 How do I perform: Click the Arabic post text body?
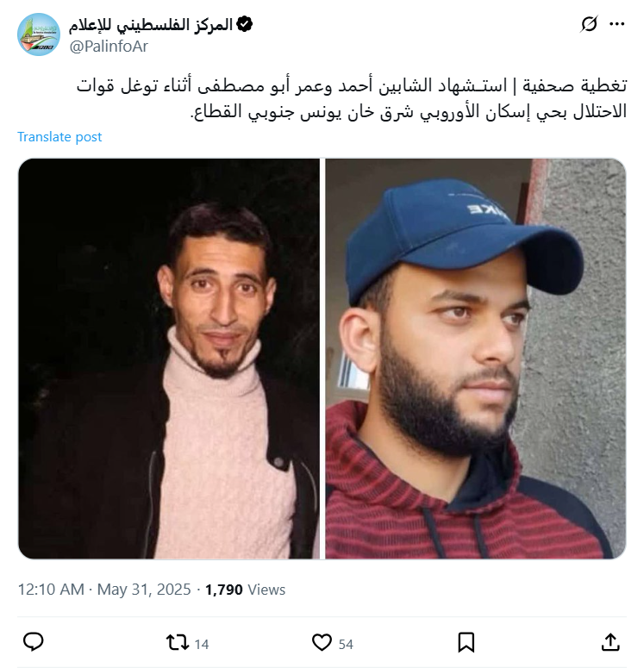coord(352,99)
